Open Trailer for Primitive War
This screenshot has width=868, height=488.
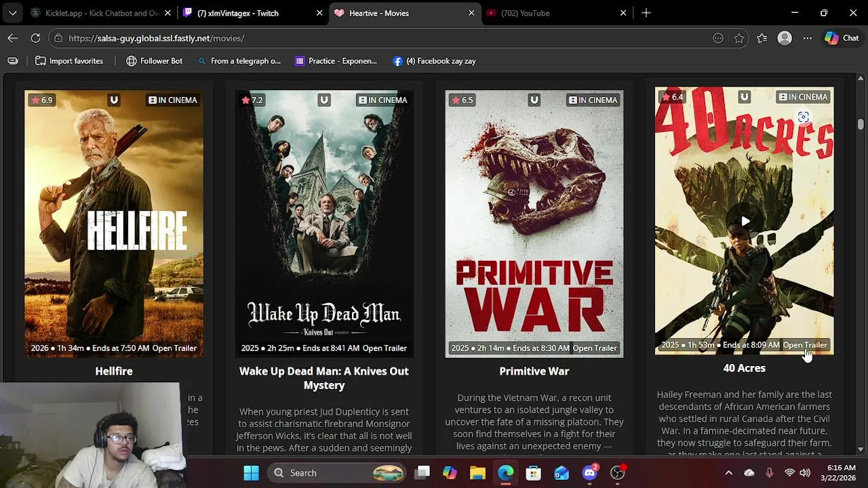pos(595,348)
